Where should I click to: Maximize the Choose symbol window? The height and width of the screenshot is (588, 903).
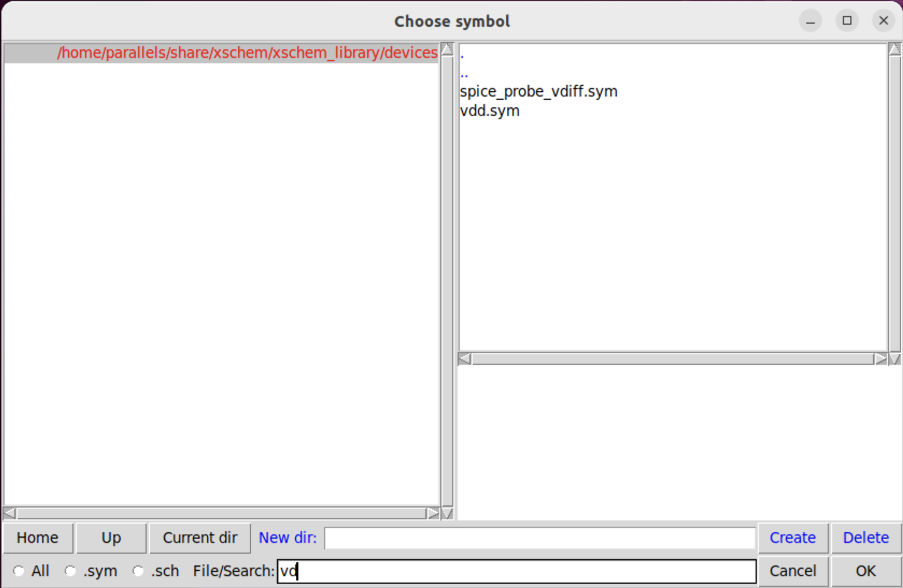[x=847, y=21]
